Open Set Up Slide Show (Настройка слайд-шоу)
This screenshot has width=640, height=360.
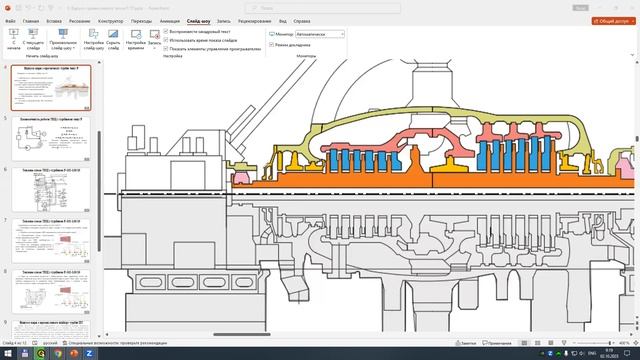[x=93, y=39]
